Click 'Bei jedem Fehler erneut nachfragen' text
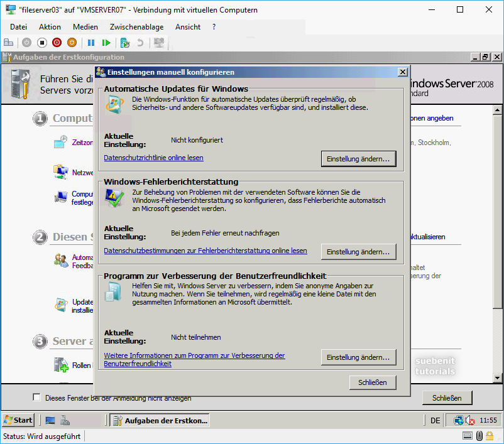504x444 pixels. (225, 233)
